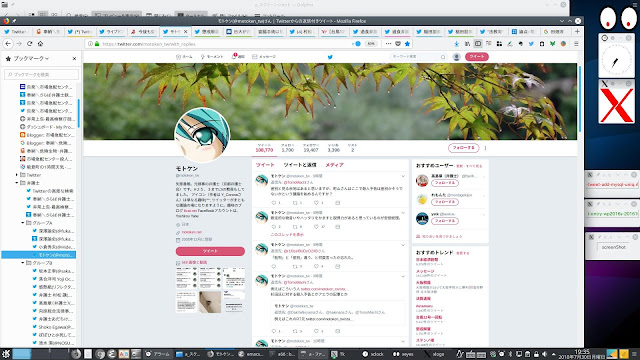Switch to xclock taskbar entry
This screenshot has width=640, height=360.
click(373, 354)
